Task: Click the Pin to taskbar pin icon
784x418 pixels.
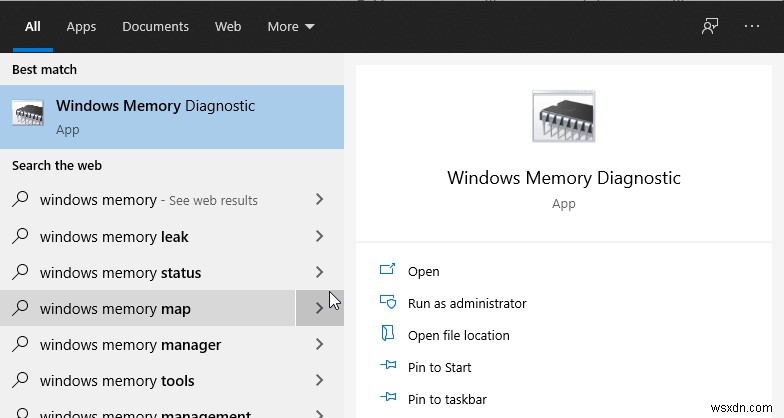Action: (388, 399)
